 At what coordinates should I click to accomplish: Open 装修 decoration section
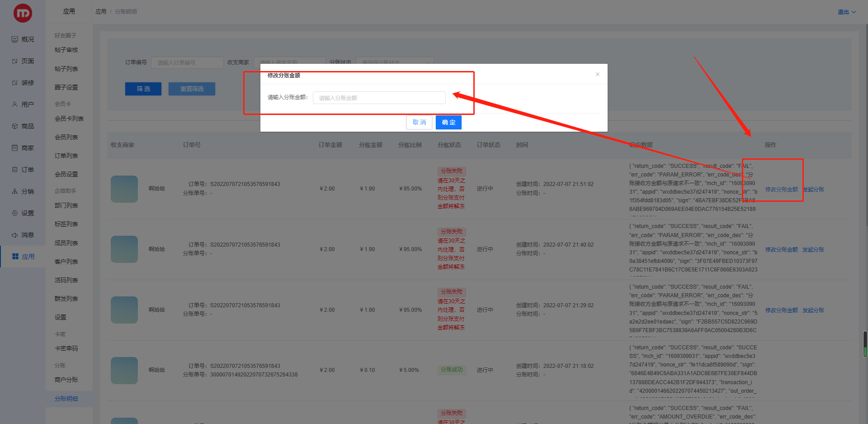pyautogui.click(x=23, y=83)
